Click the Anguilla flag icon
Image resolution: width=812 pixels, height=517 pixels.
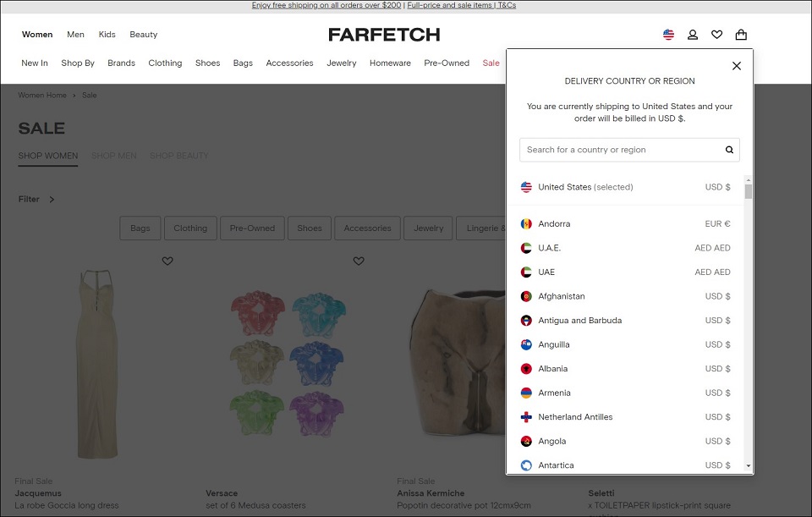[526, 344]
